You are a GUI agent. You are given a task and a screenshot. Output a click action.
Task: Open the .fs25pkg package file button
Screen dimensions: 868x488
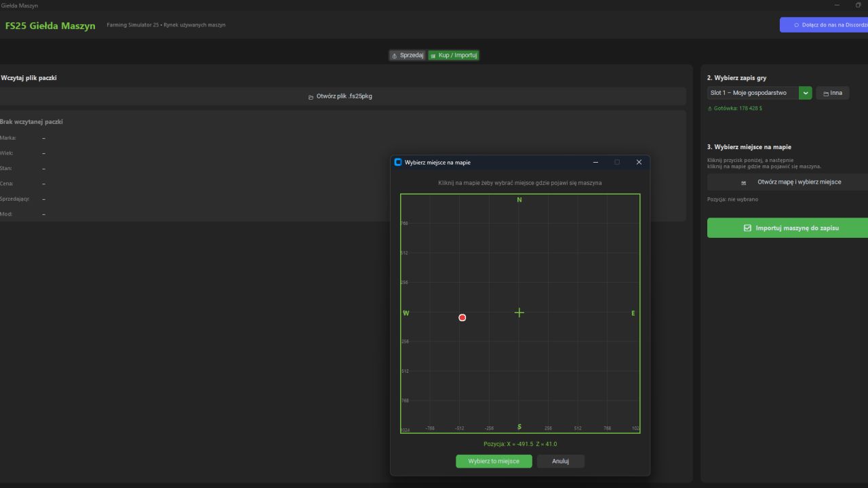[x=340, y=96]
